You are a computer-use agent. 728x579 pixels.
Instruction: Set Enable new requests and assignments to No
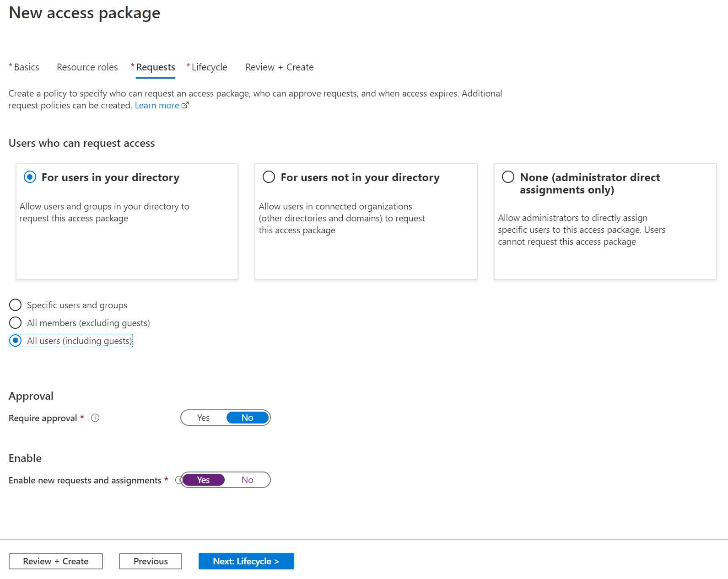[247, 480]
